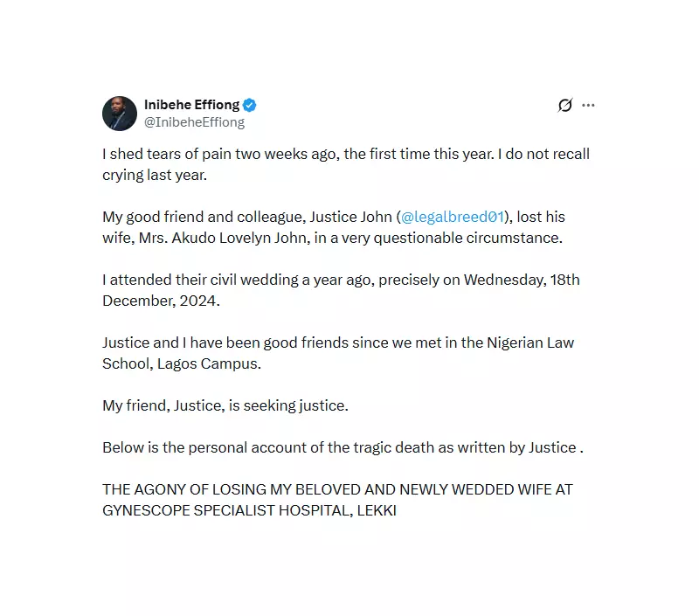Click "GYNESCOPE SPECIALIST HOSPITAL, LEKKI" text
The height and width of the screenshot is (616, 699).
[249, 510]
